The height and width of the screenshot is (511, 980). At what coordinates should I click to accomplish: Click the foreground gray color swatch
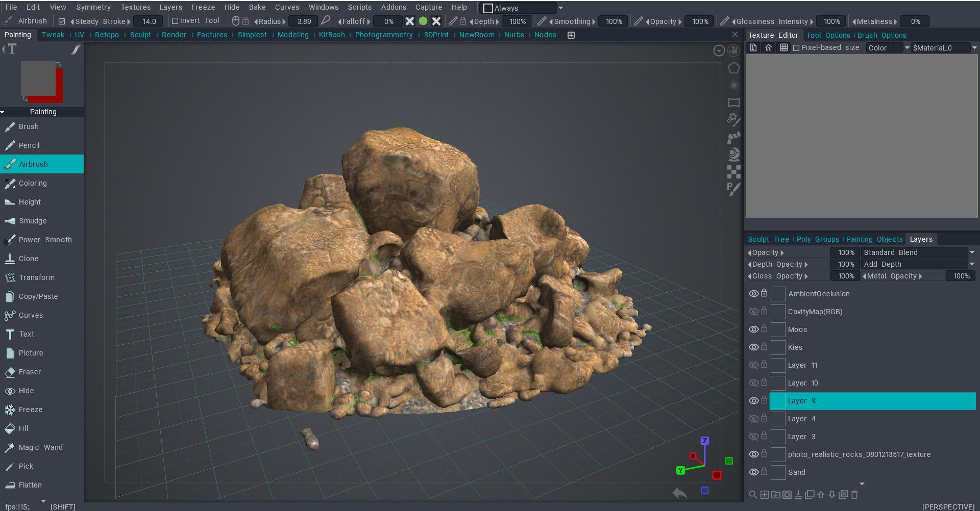[38, 78]
